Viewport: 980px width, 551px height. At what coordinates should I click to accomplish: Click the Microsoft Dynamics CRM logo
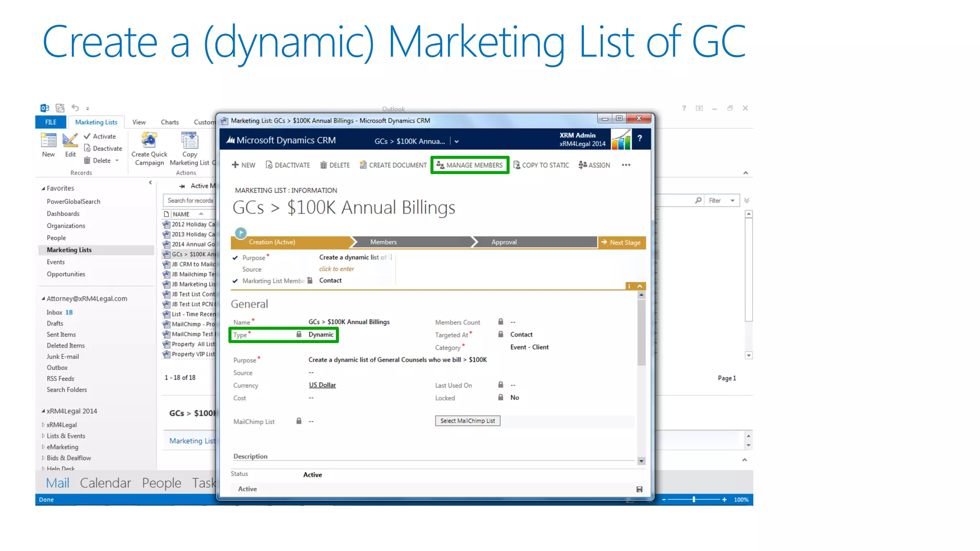point(281,140)
